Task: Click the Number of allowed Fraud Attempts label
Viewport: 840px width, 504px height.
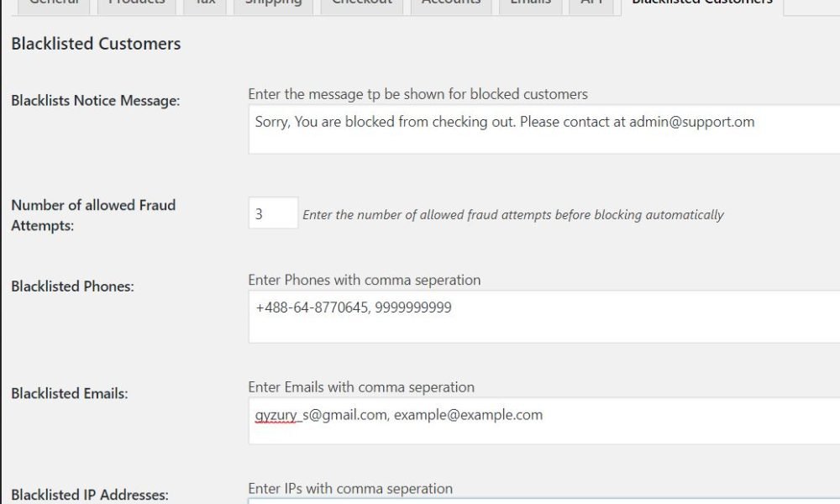Action: 93,215
